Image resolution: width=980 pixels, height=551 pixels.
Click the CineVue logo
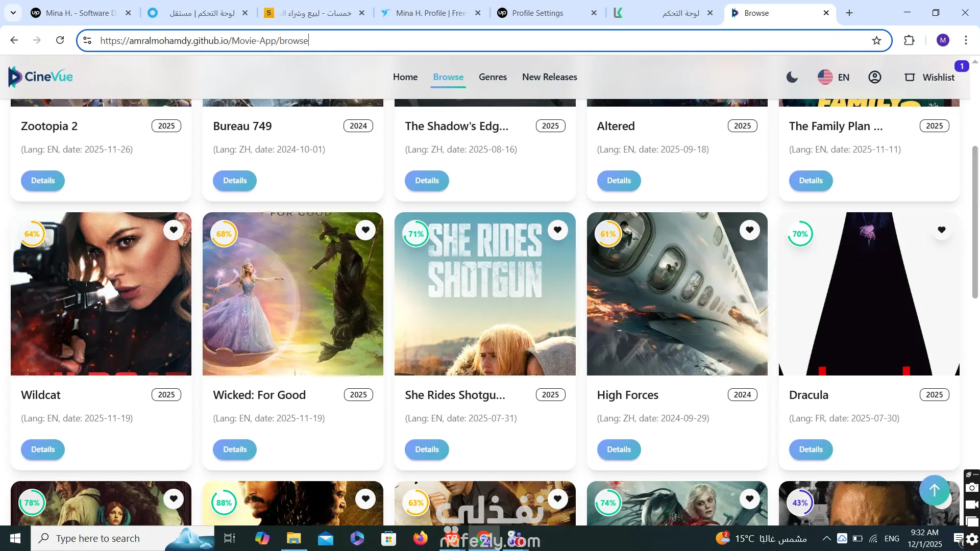tap(41, 77)
